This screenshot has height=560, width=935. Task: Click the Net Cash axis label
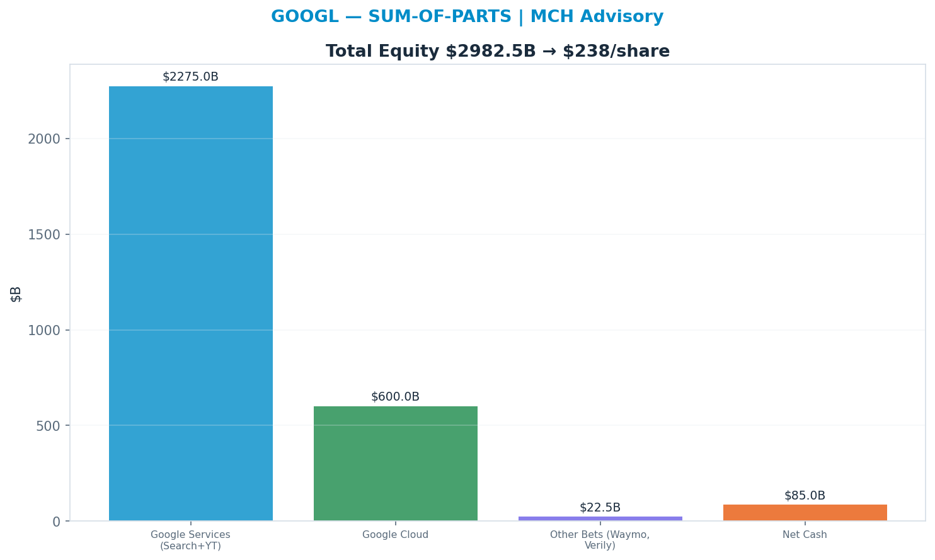coord(805,535)
